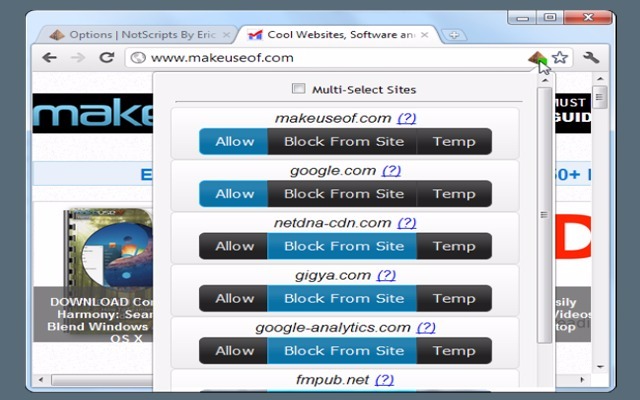Image resolution: width=640 pixels, height=400 pixels.
Task: Reload the page with refresh icon
Action: point(106,57)
